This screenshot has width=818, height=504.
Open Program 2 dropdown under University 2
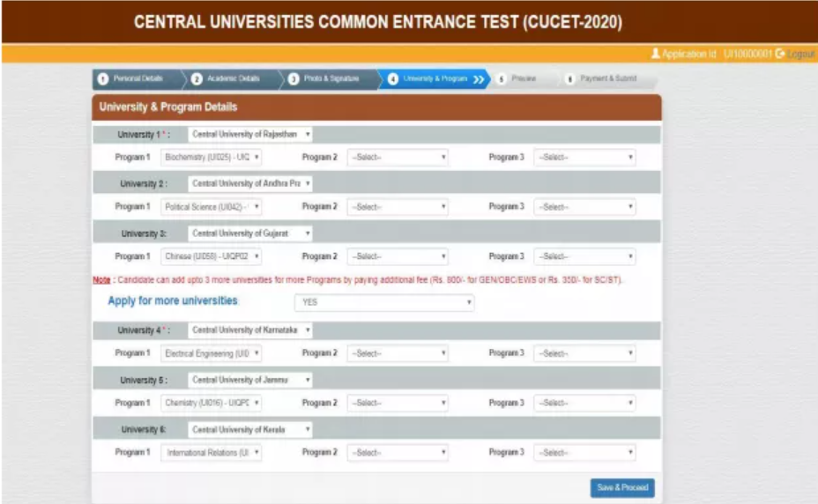pyautogui.click(x=398, y=207)
